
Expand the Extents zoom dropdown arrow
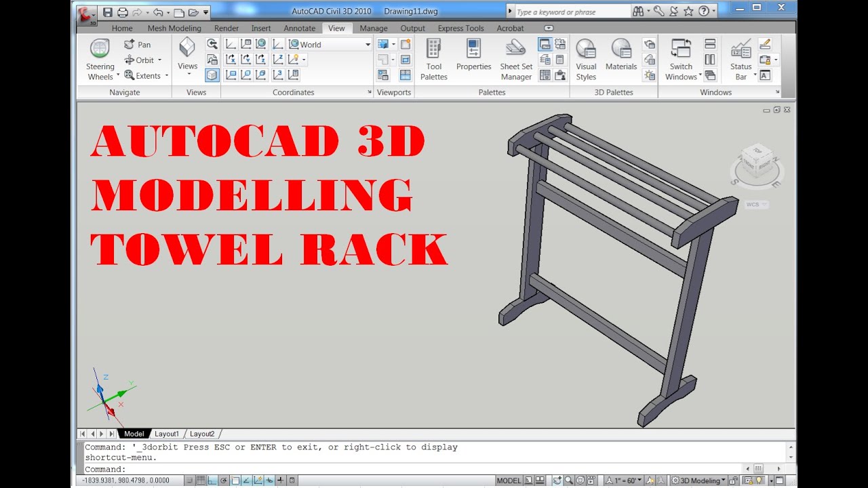click(166, 76)
